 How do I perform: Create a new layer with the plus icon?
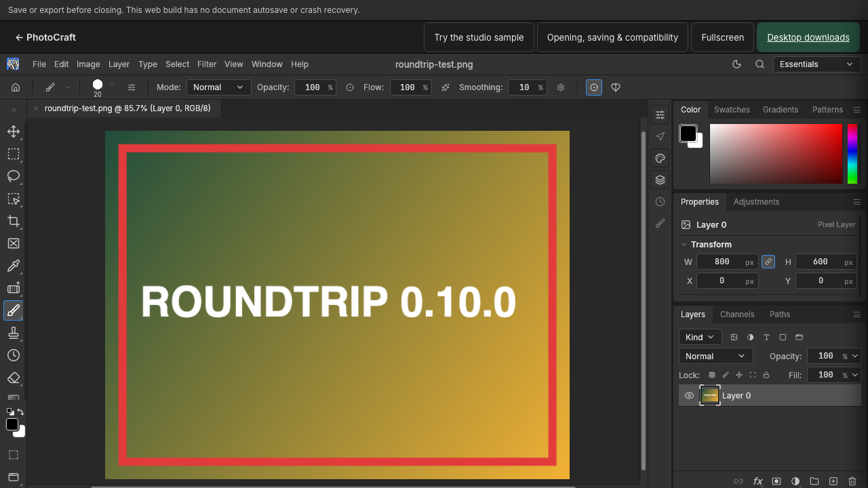(833, 481)
